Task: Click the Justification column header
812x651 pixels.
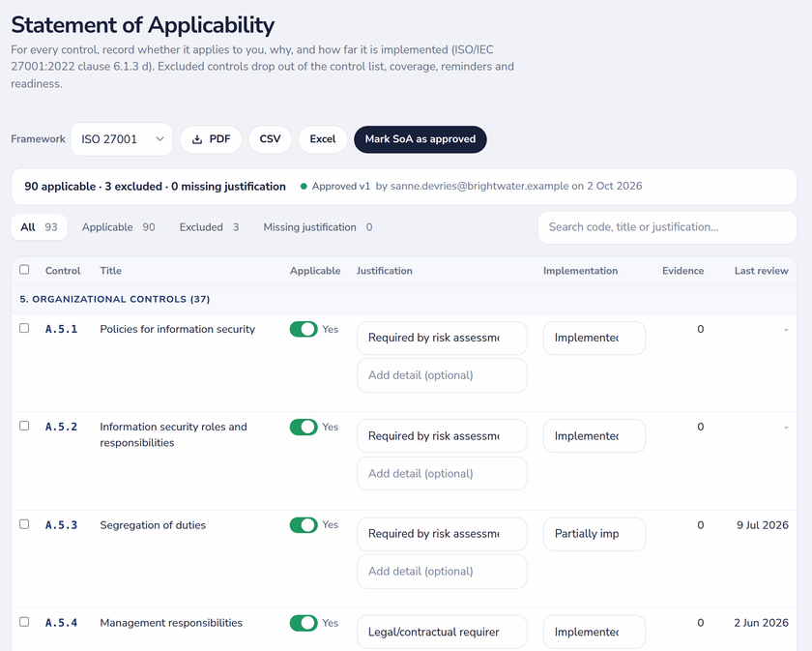Action: 385,271
